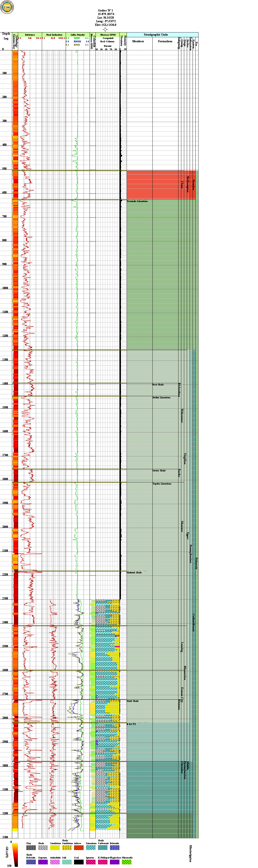Click the "Litho-Density" track header
Image resolution: width=258 pixels, height=868 pixels.
78,35
